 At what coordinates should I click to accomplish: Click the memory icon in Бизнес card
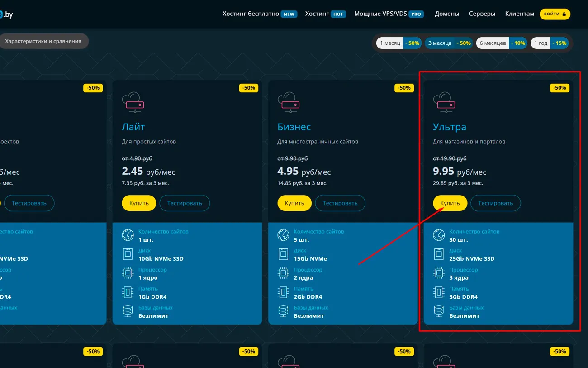coord(284,292)
